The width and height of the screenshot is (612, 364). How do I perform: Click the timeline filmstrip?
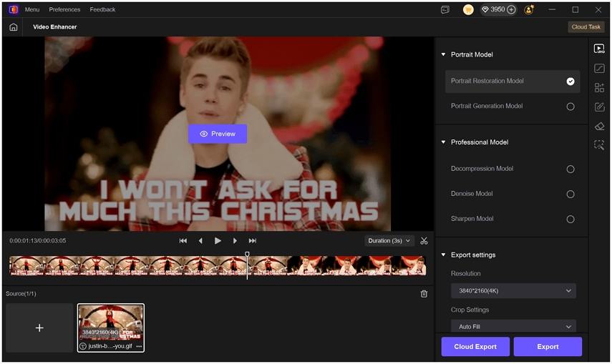(x=218, y=266)
